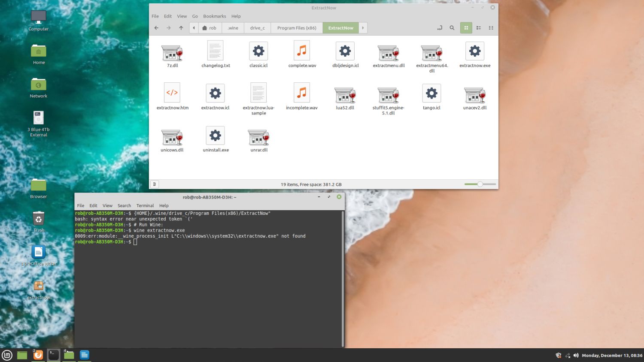This screenshot has width=644, height=362.
Task: Switch to icon view
Action: pos(466,28)
